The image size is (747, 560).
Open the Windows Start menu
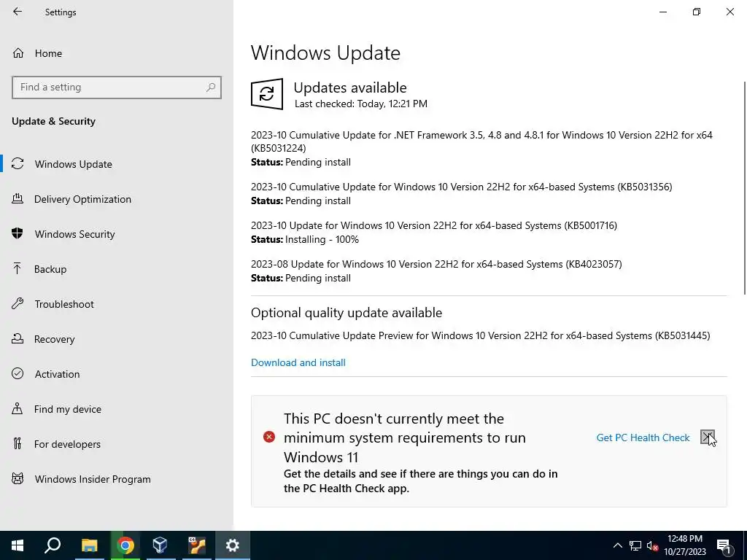coord(18,545)
